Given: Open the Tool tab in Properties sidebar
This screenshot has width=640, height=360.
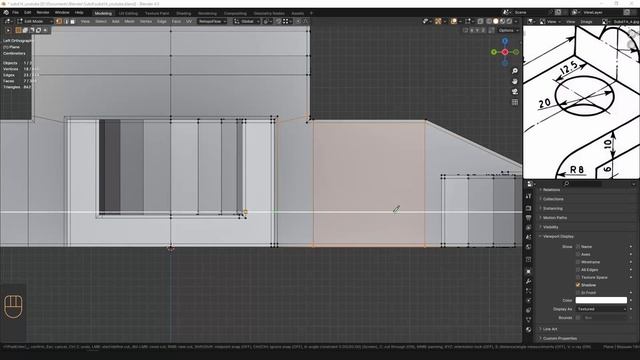Looking at the screenshot, I should click(x=529, y=196).
